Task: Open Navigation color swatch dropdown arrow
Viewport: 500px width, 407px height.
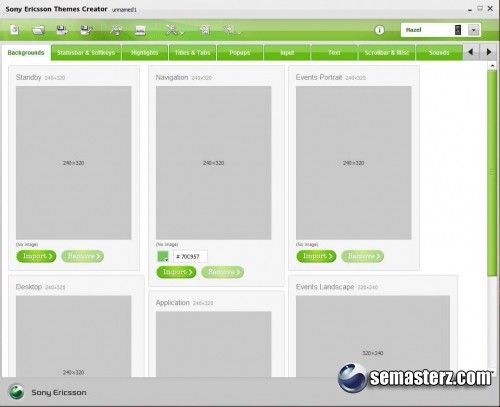Action: (x=166, y=260)
